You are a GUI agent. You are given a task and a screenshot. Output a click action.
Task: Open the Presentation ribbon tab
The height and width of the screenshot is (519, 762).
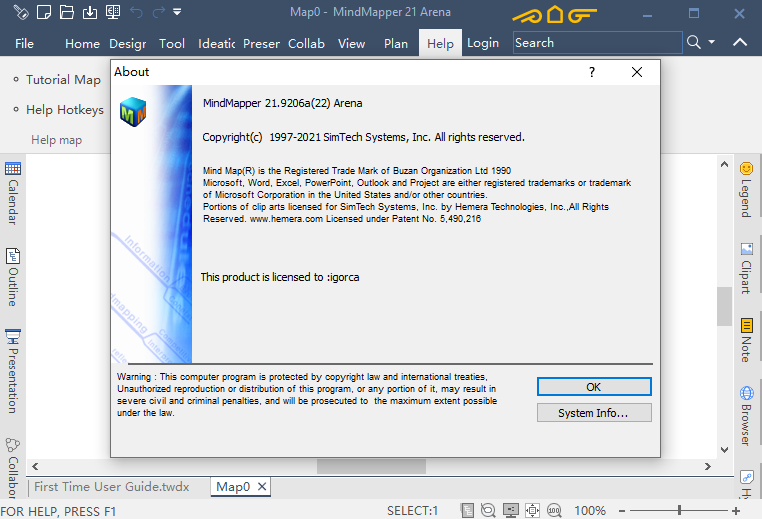pos(261,44)
